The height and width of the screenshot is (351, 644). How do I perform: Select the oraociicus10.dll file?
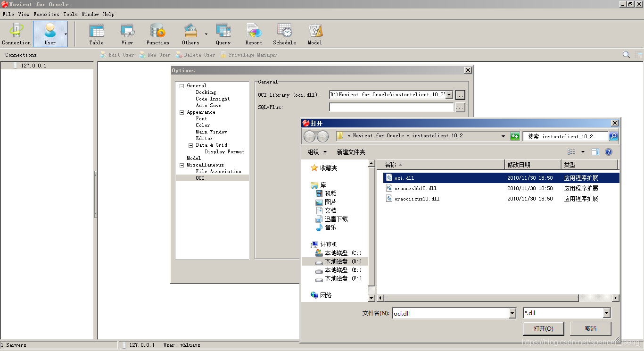[x=501, y=199]
